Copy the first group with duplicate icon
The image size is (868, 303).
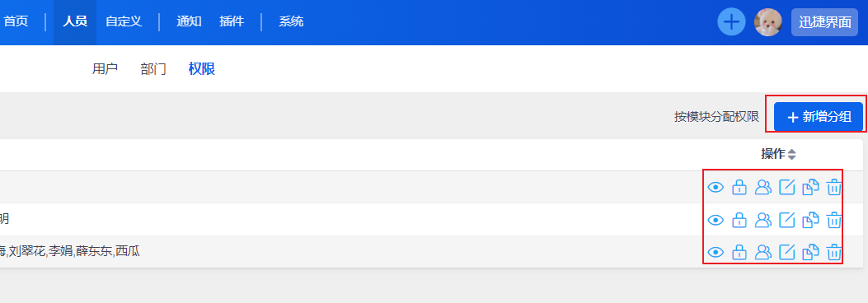pos(810,188)
